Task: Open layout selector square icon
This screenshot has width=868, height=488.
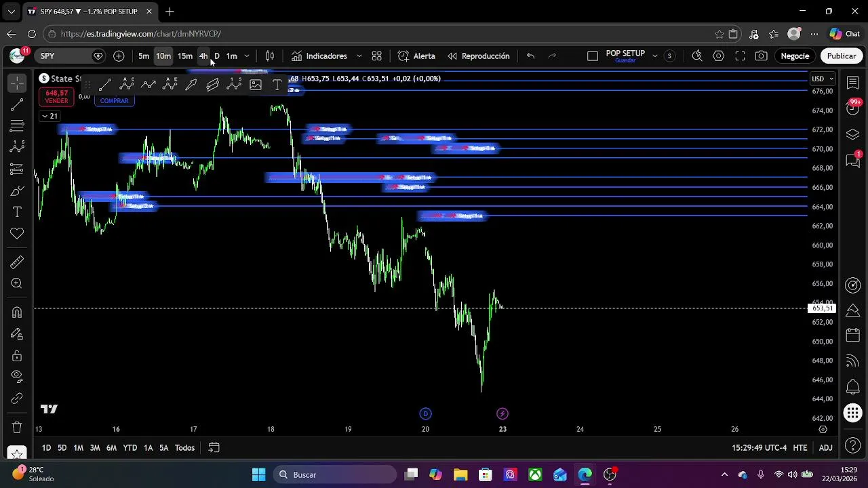Action: click(593, 56)
